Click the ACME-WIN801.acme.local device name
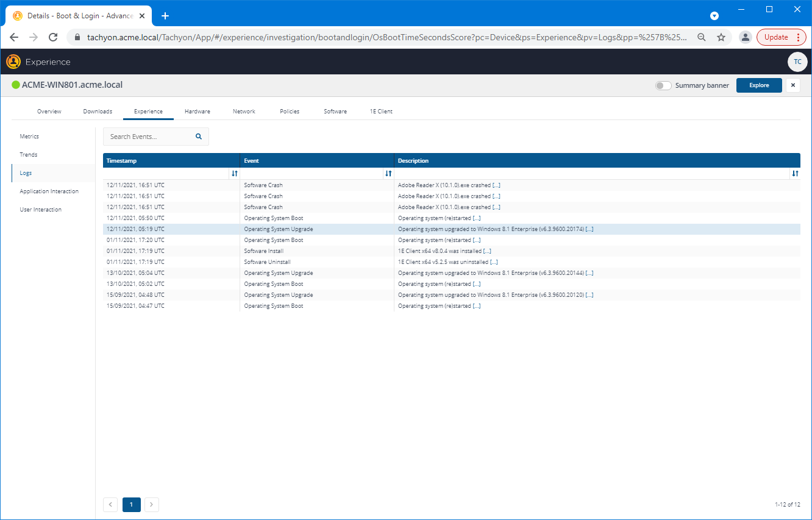 click(72, 85)
